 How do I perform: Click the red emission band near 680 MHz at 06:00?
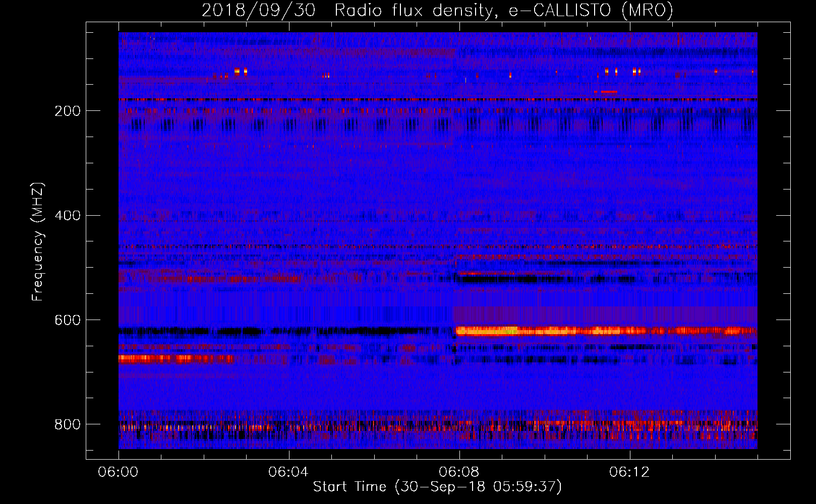pos(176,359)
